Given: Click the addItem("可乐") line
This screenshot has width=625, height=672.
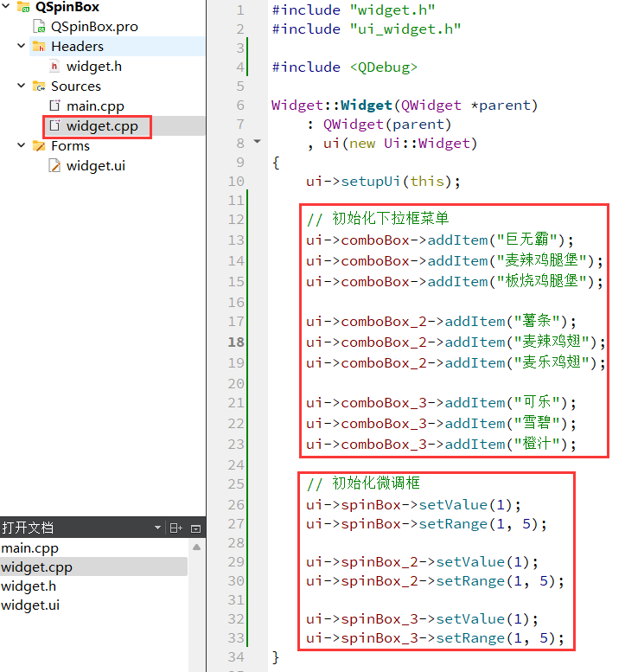Looking at the screenshot, I should 441,402.
